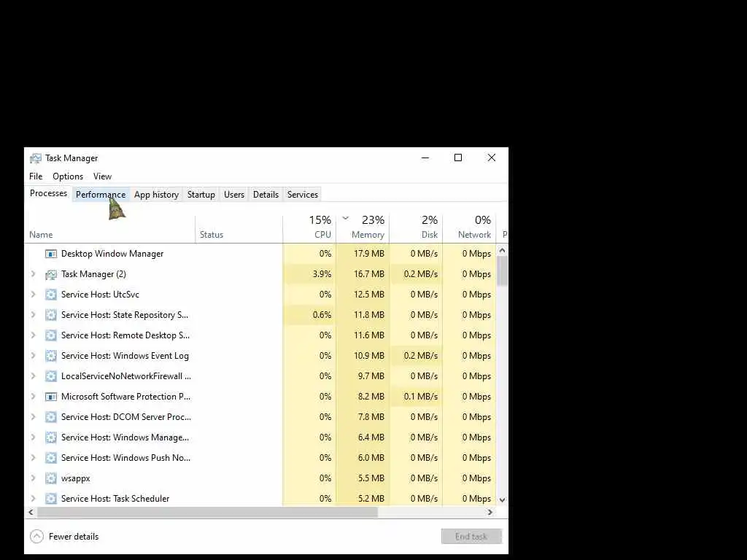The width and height of the screenshot is (747, 560).
Task: Expand the Task Manager (2) process group
Action: pyautogui.click(x=33, y=274)
